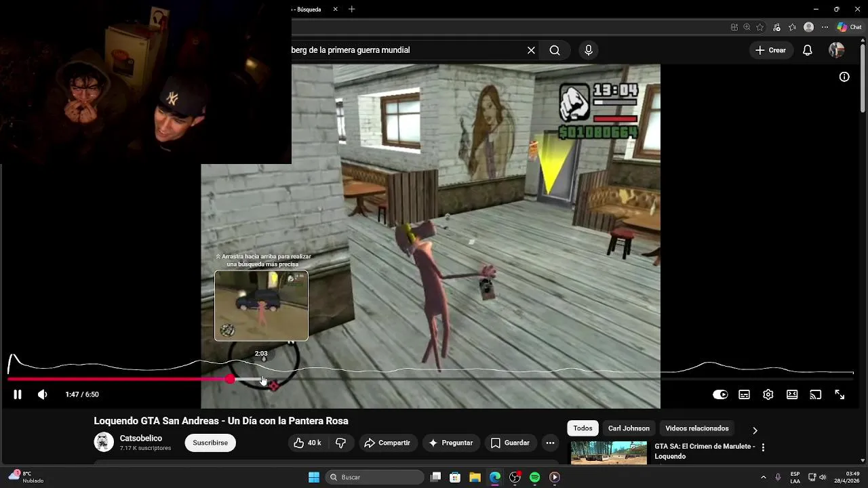The image size is (868, 488).
Task: Click the video title Loquendo GTA San Andreas
Action: (221, 421)
